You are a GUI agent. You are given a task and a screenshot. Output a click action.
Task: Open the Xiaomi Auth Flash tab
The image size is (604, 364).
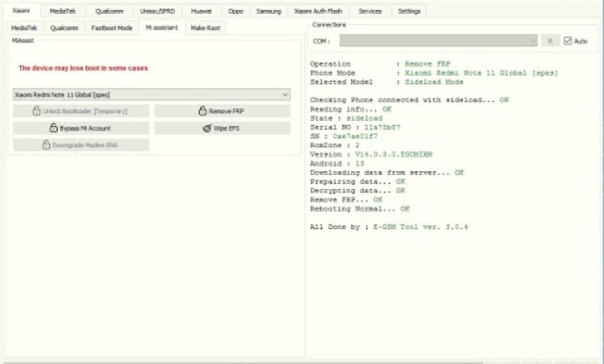pyautogui.click(x=318, y=11)
